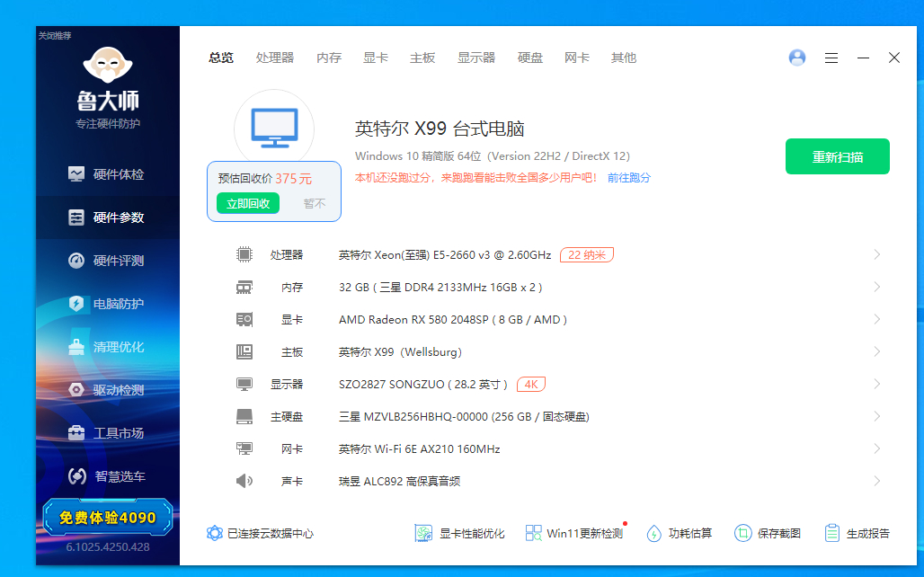Expand the 显示器 row arrow
The height and width of the screenshot is (577, 924).
pyautogui.click(x=877, y=385)
